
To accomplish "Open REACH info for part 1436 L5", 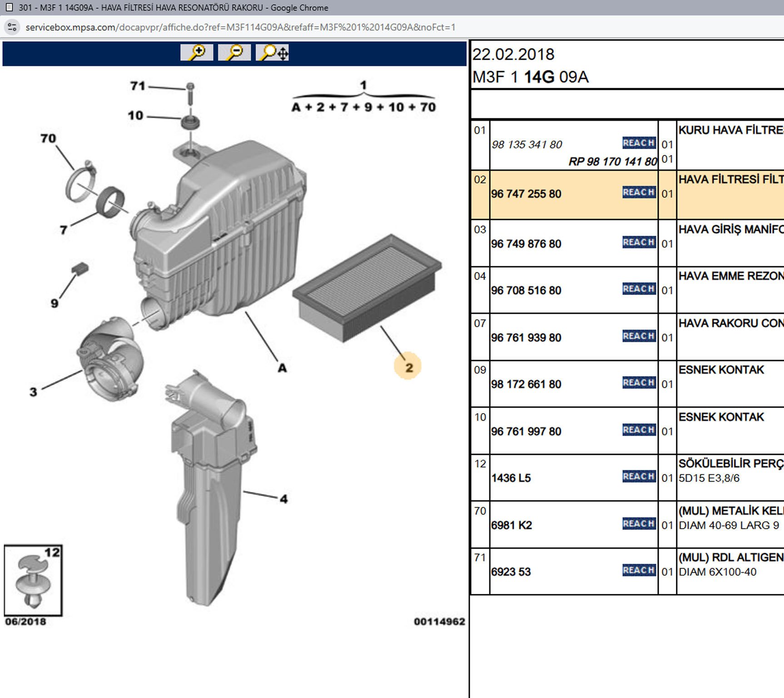I will click(639, 477).
